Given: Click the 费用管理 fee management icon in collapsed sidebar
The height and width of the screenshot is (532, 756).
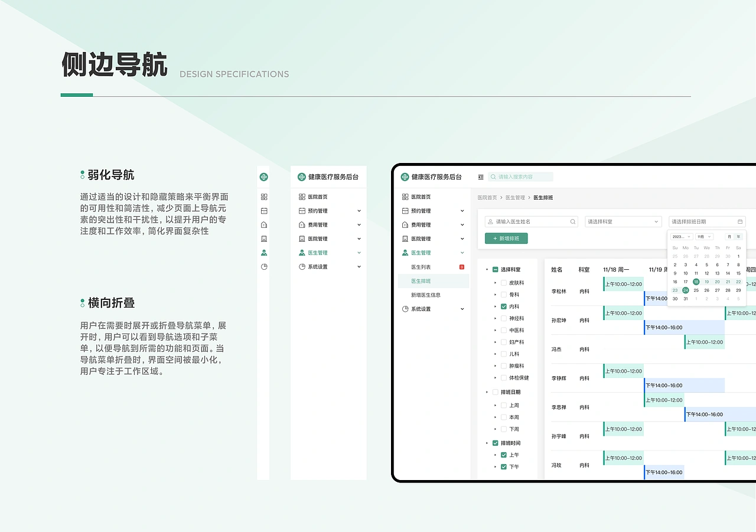Looking at the screenshot, I should (x=263, y=224).
